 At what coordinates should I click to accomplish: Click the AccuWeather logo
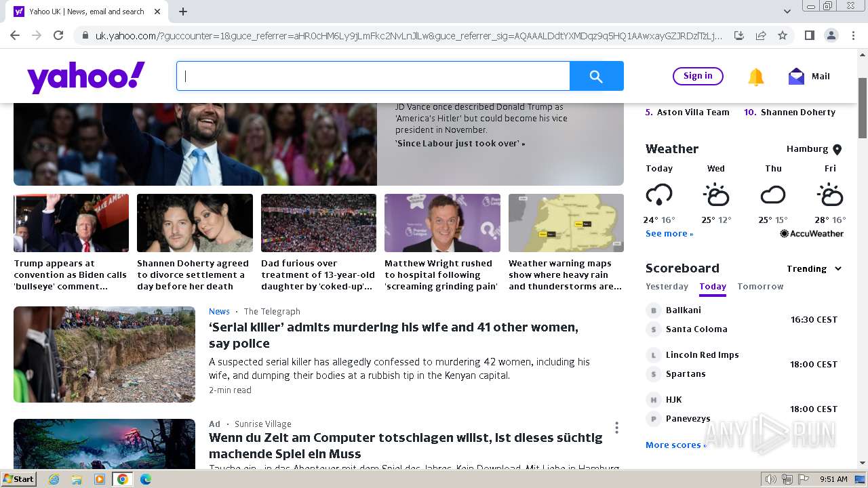tap(812, 233)
